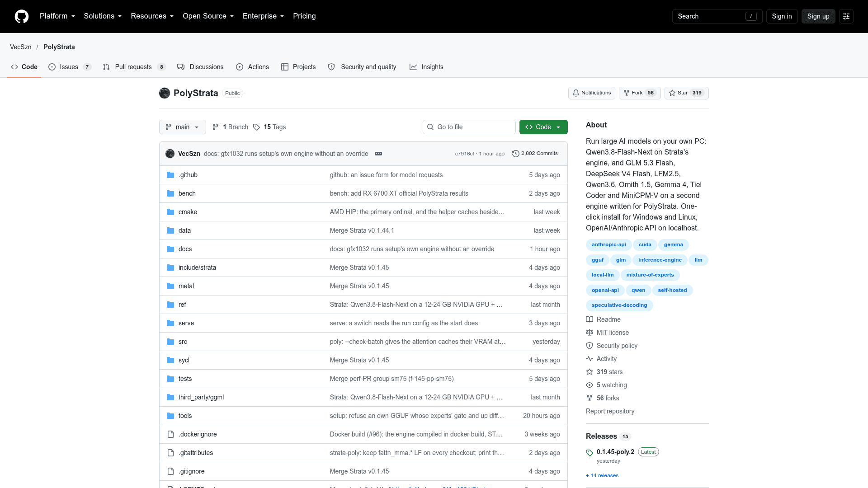
Task: Open the 15 Tags list
Action: [x=269, y=127]
